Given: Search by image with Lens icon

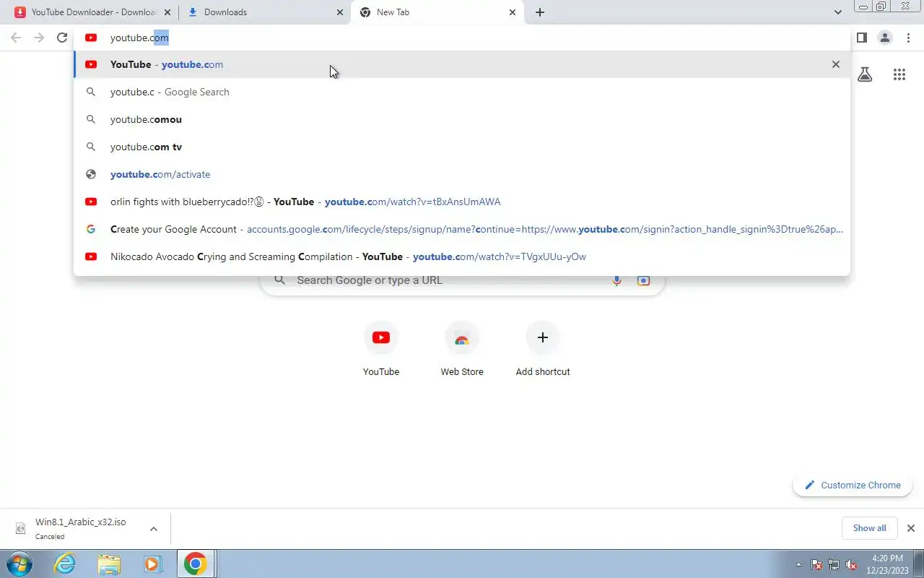Looking at the screenshot, I should pos(643,280).
